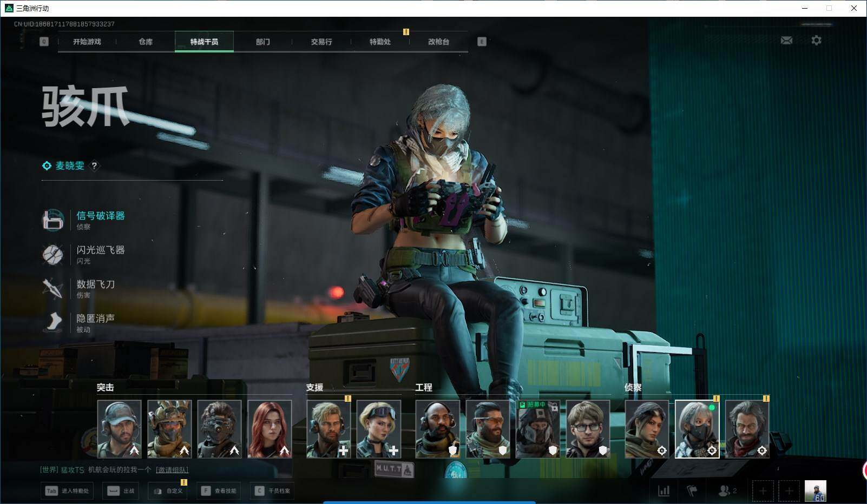Click the 查看技能 button
The height and width of the screenshot is (504, 867).
pos(219,491)
